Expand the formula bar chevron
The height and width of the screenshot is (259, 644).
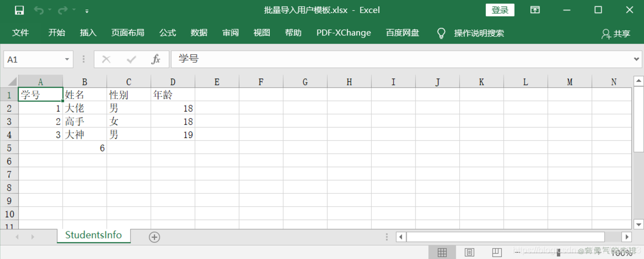636,59
